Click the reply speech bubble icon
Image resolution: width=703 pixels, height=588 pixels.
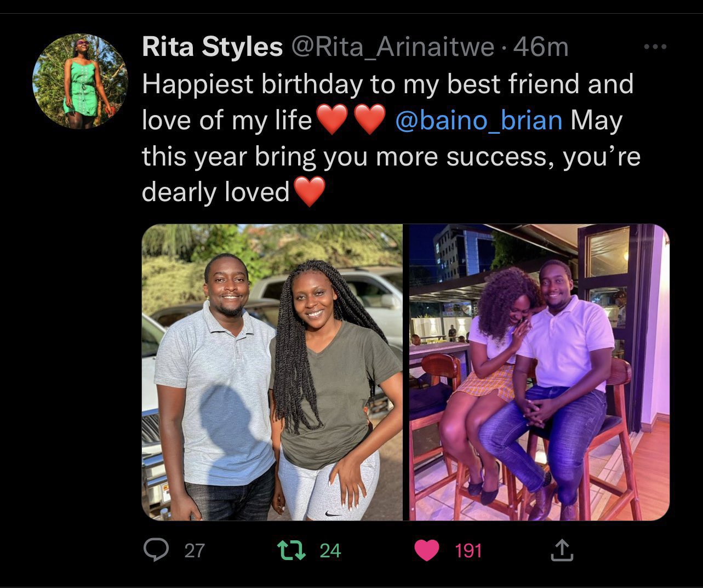pos(156,550)
